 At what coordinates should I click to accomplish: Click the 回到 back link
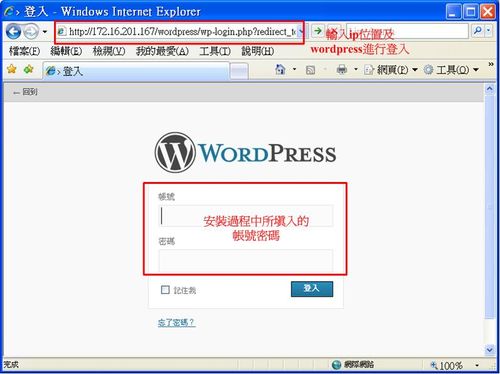26,92
